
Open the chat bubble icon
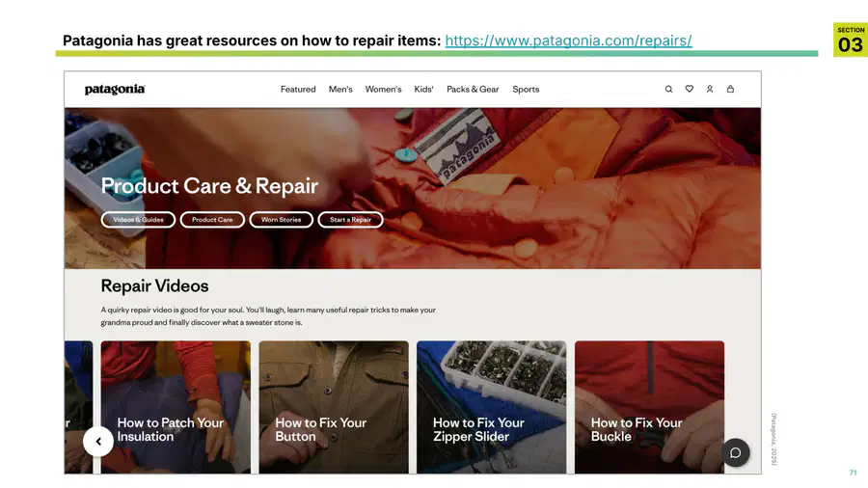[735, 452]
